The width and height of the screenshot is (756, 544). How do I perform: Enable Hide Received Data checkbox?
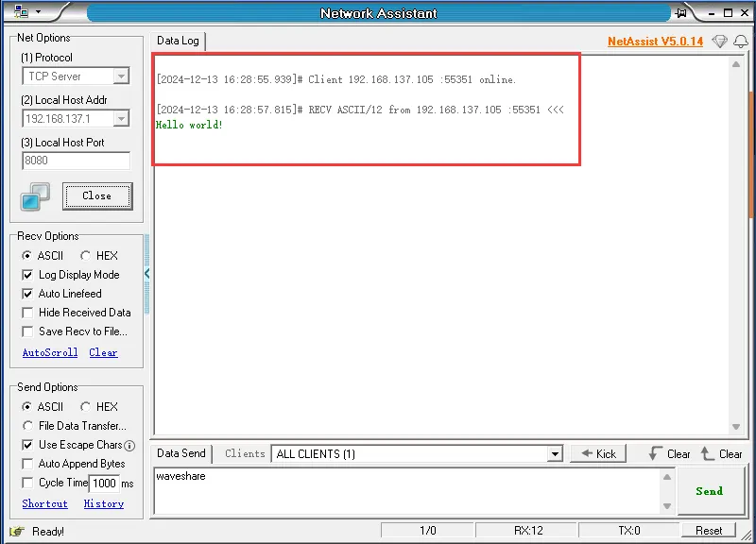(27, 313)
